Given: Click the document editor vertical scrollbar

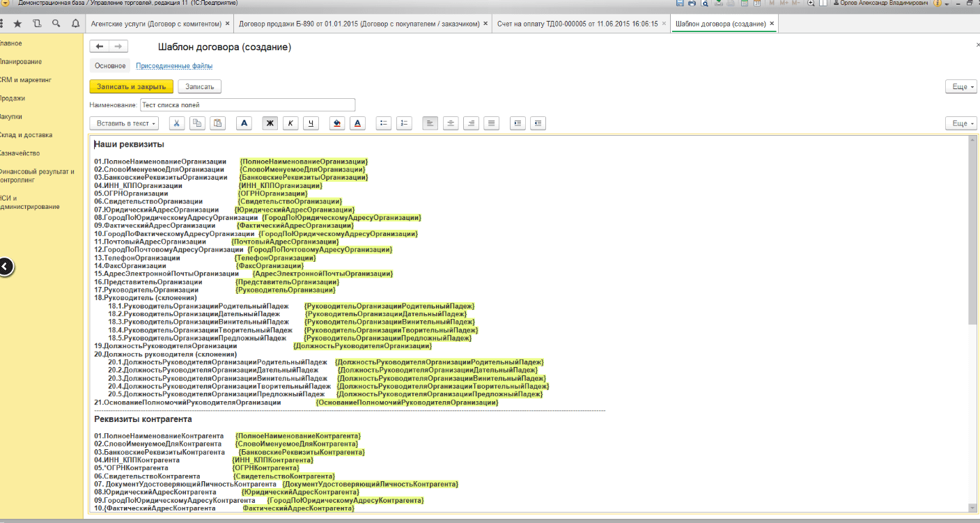Looking at the screenshot, I should 972,322.
